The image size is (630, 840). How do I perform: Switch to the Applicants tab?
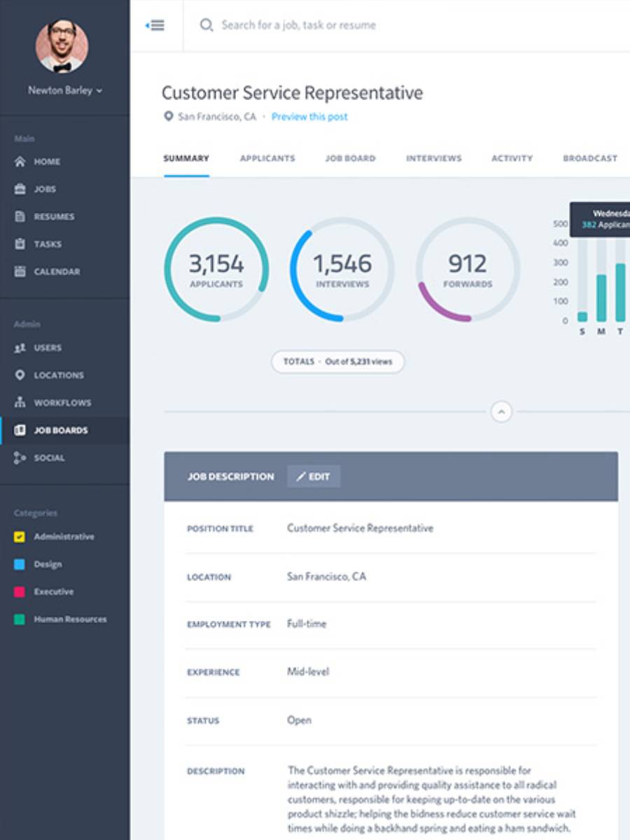click(267, 158)
